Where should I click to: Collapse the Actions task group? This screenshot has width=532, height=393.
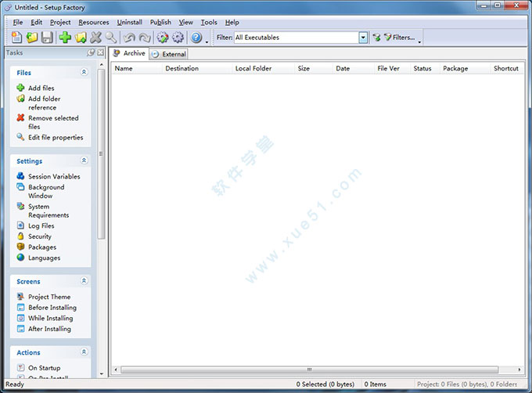coord(84,352)
